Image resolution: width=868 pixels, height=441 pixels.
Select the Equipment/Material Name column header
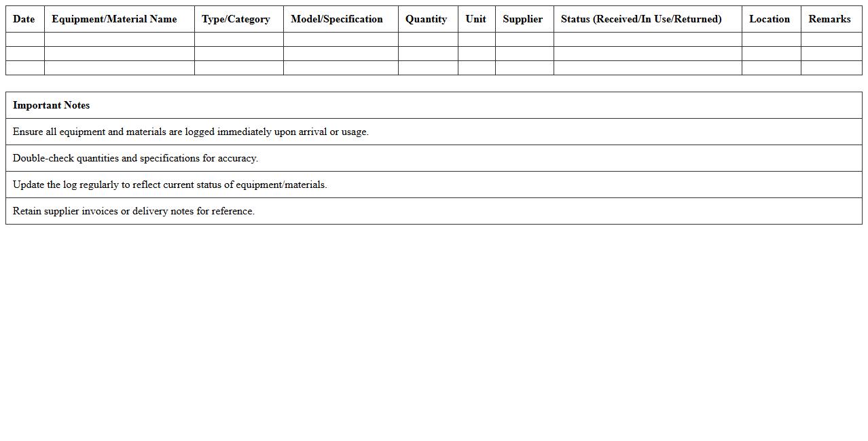click(x=114, y=19)
